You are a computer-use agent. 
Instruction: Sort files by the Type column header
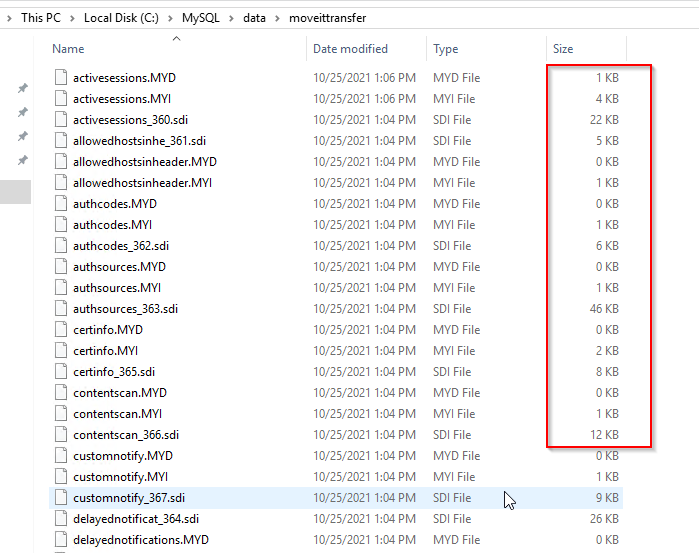(445, 49)
